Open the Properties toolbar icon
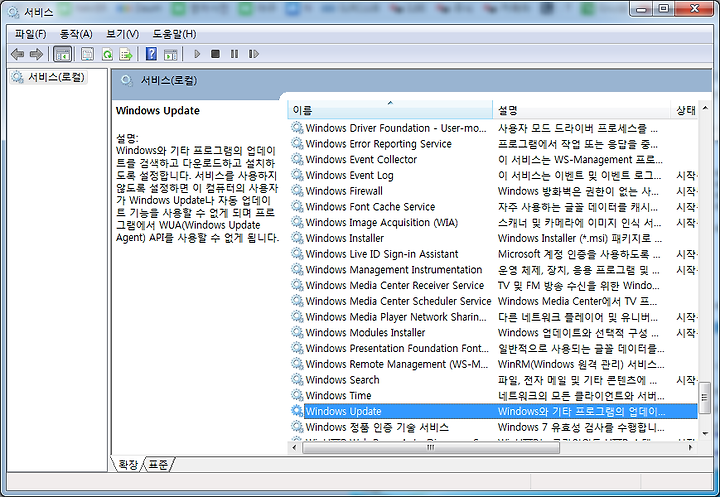Viewport: 720px width, 497px height. coord(87,54)
